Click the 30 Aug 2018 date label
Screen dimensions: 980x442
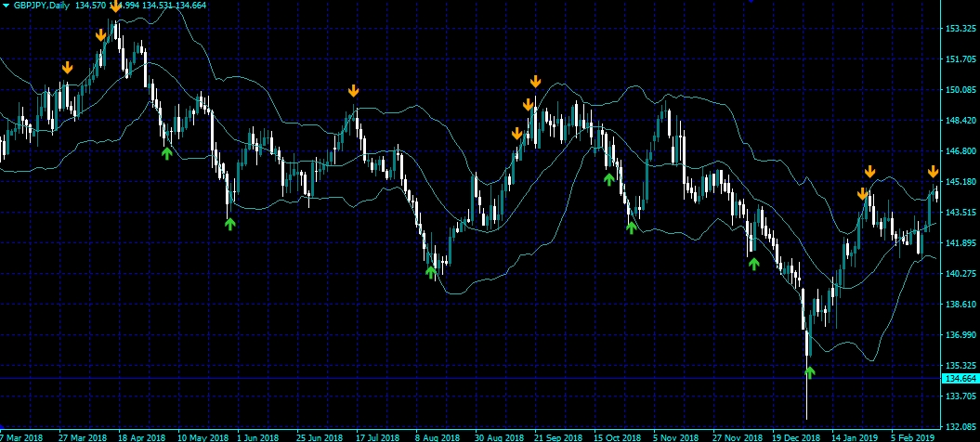498,437
